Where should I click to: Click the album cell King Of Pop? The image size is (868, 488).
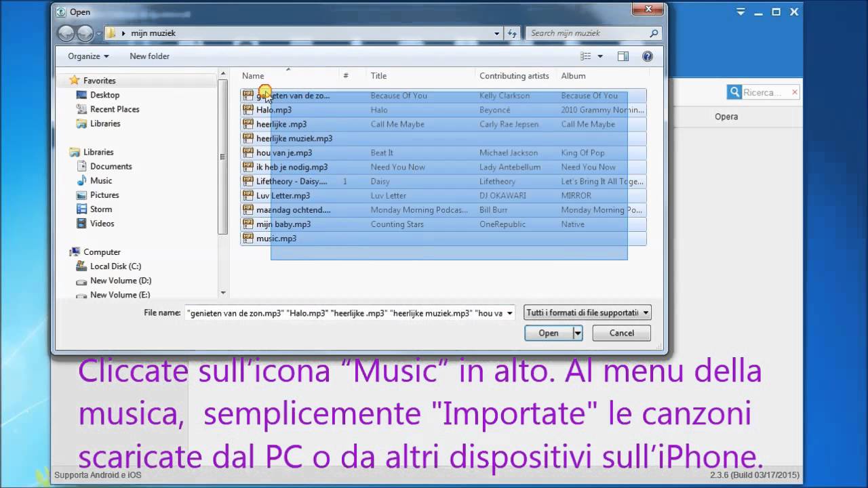583,152
